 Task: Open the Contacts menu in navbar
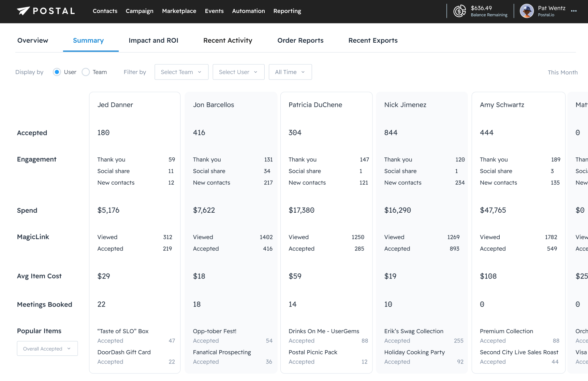[105, 11]
